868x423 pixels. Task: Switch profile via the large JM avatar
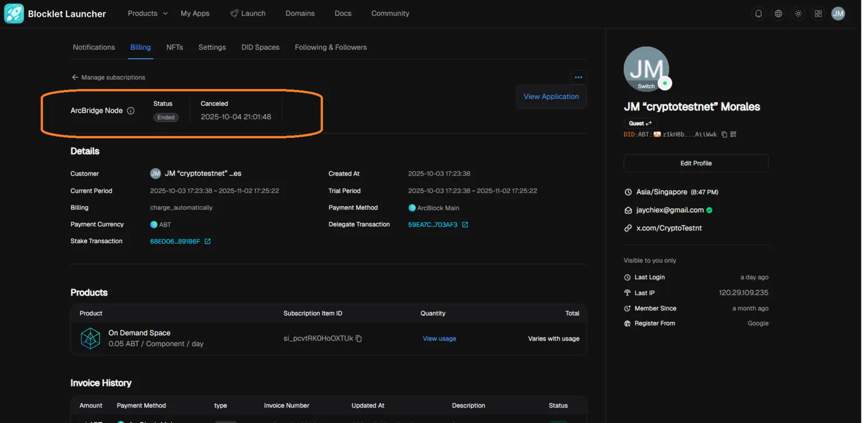pyautogui.click(x=646, y=69)
